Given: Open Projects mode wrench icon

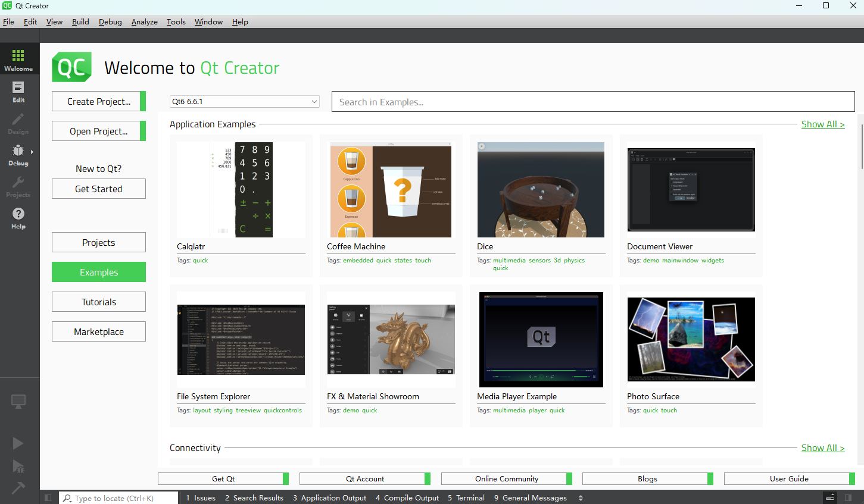Looking at the screenshot, I should coord(18,182).
